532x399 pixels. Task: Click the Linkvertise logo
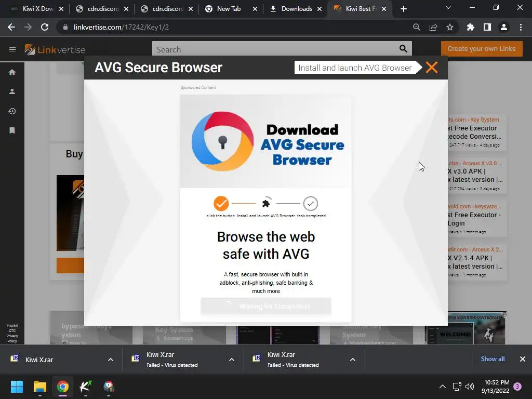(55, 49)
